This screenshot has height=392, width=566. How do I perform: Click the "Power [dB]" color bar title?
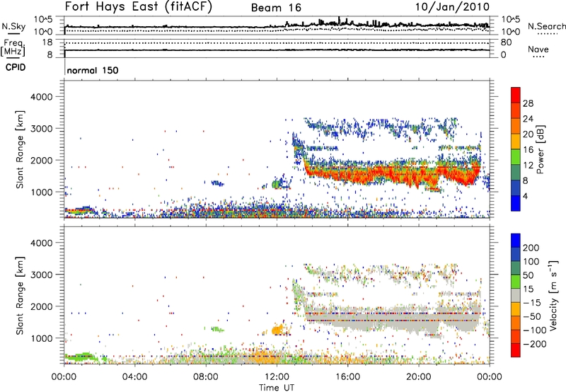(x=540, y=149)
